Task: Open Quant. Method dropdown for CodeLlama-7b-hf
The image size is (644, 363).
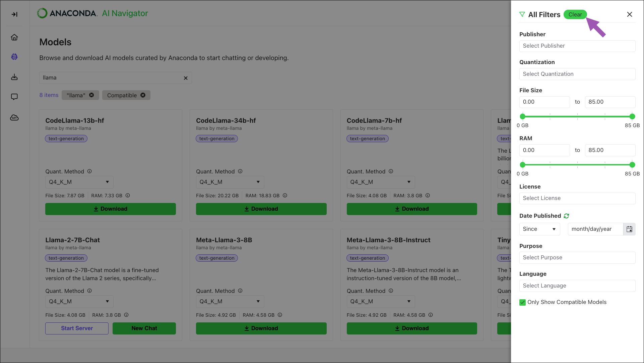Action: pos(381,182)
